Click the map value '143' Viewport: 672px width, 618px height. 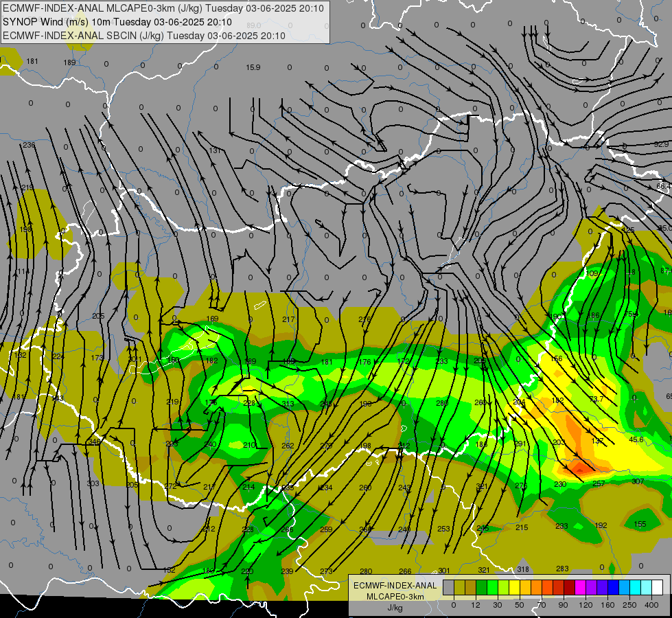coord(58,398)
